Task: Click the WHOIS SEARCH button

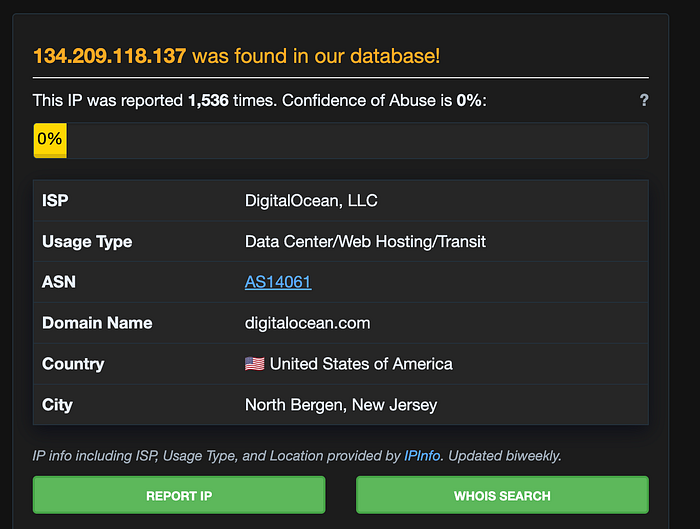Action: tap(502, 495)
